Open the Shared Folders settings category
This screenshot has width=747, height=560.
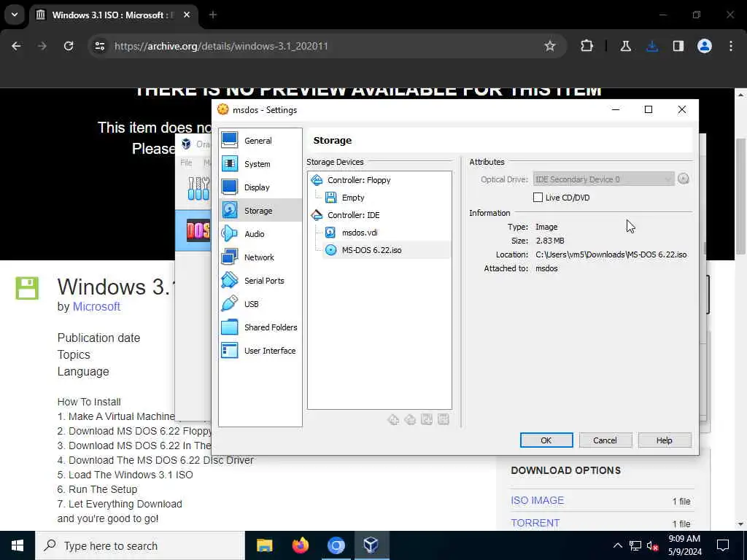pyautogui.click(x=260, y=327)
